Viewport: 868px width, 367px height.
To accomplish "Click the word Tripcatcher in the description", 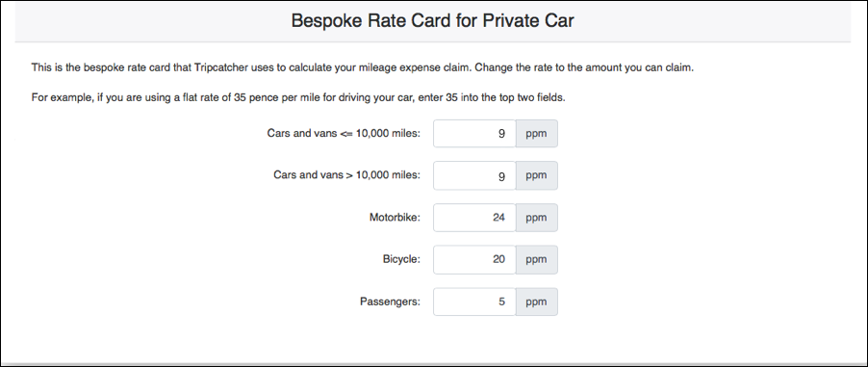I will point(219,67).
